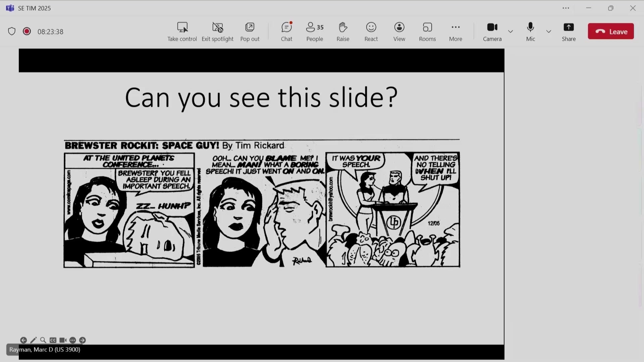Expand camera options dropdown arrow
Image resolution: width=644 pixels, height=362 pixels.
pyautogui.click(x=511, y=32)
